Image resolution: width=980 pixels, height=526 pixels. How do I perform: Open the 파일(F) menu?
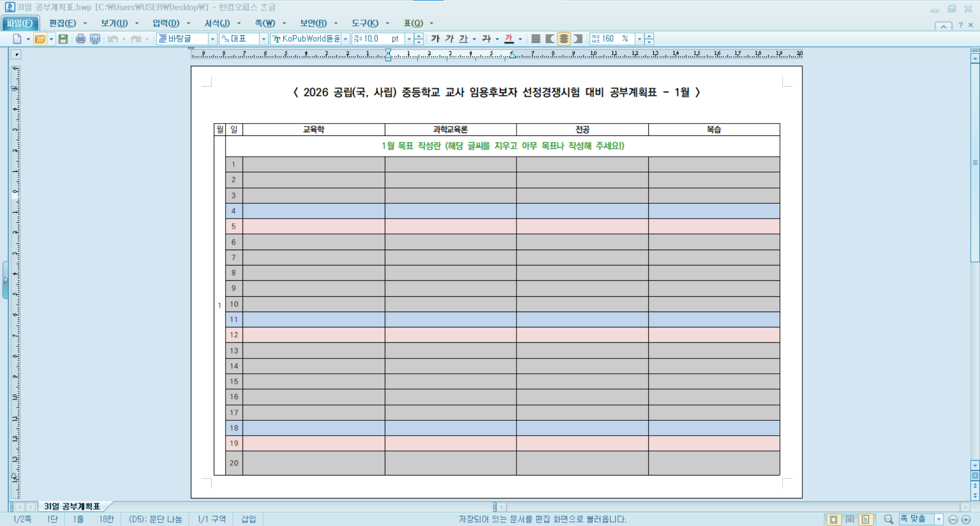[19, 23]
